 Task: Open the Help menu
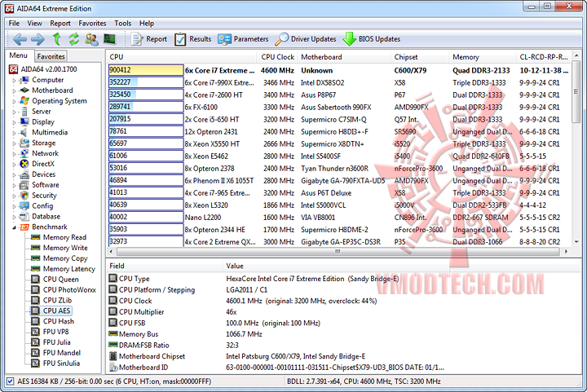[147, 23]
